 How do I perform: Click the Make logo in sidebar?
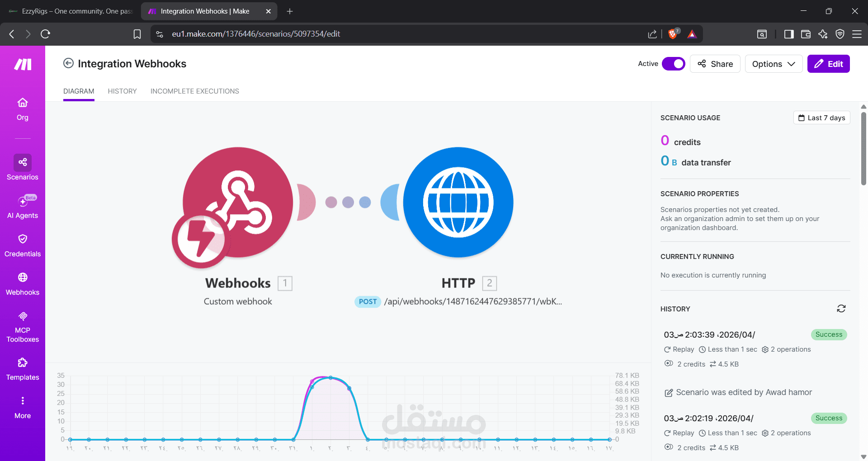[x=23, y=65]
